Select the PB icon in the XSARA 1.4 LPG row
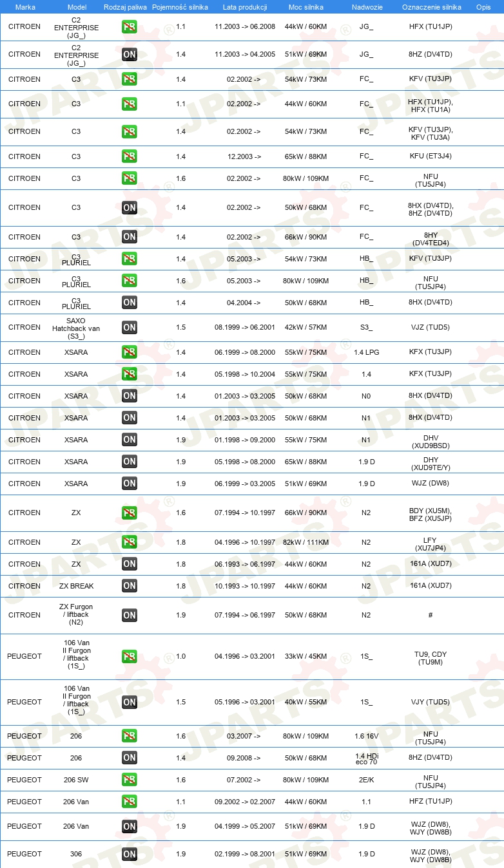 click(x=130, y=352)
